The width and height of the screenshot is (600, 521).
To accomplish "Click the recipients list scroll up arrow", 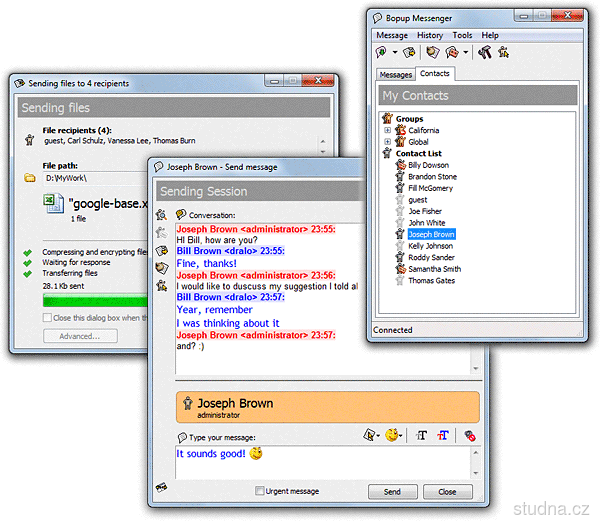I will 323,142.
